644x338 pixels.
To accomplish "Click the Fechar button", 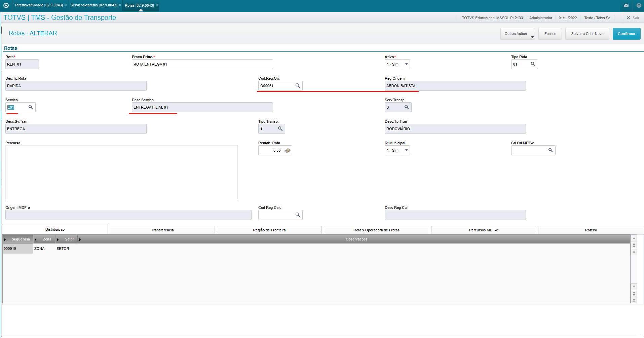I will click(550, 34).
